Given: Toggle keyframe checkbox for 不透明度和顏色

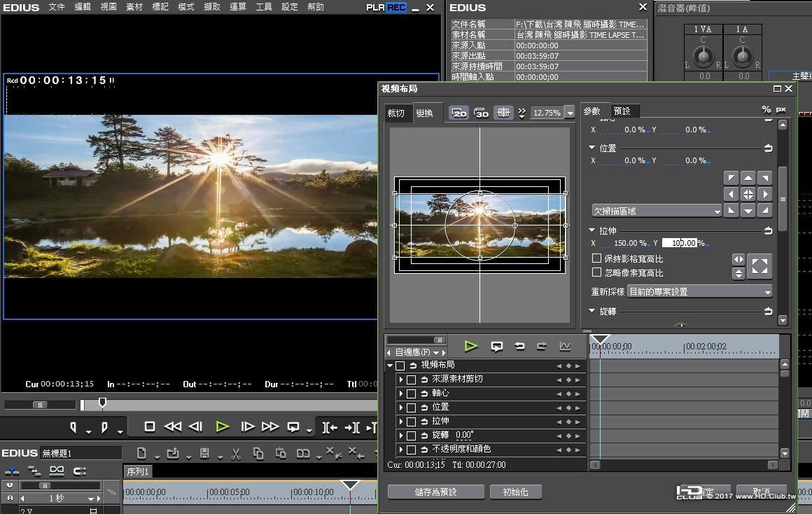Looking at the screenshot, I should [x=411, y=450].
